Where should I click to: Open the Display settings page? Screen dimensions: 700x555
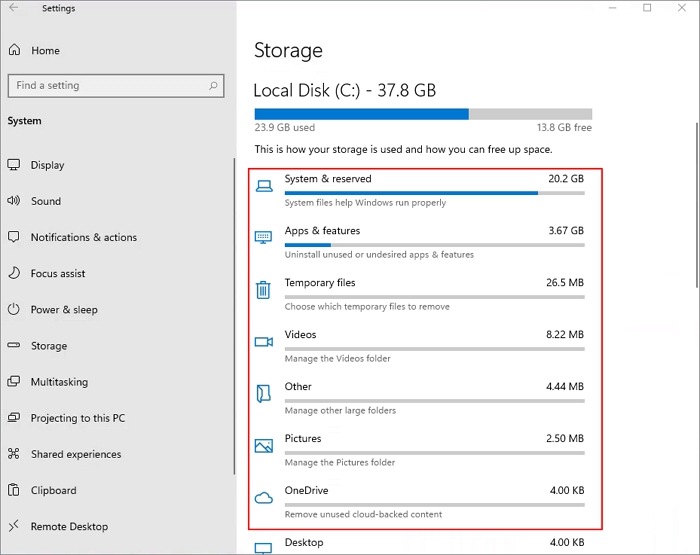(x=47, y=165)
